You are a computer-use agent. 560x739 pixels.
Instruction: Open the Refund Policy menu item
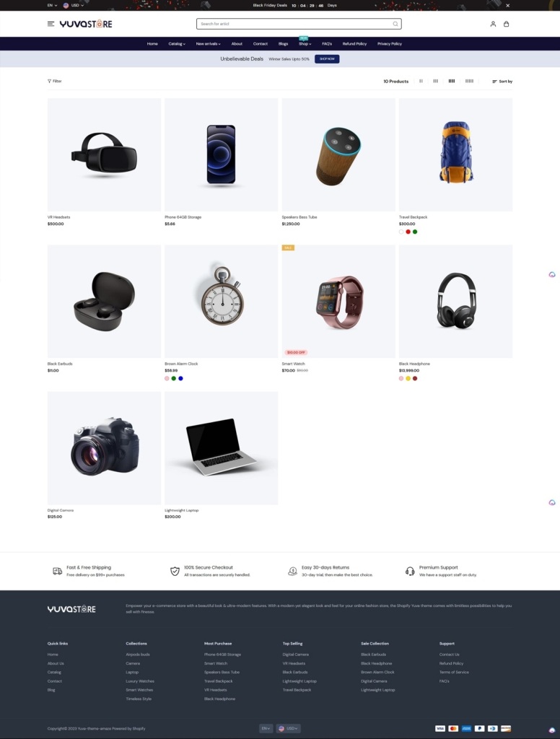(x=354, y=44)
